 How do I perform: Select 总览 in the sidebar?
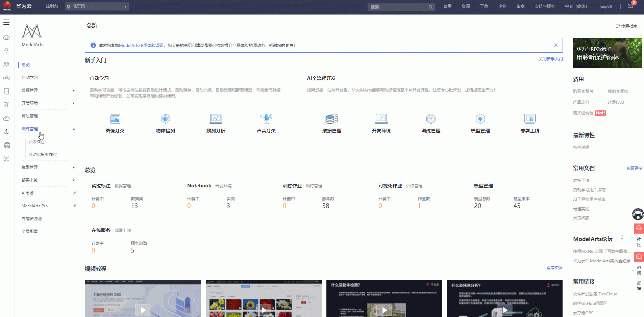(26, 65)
